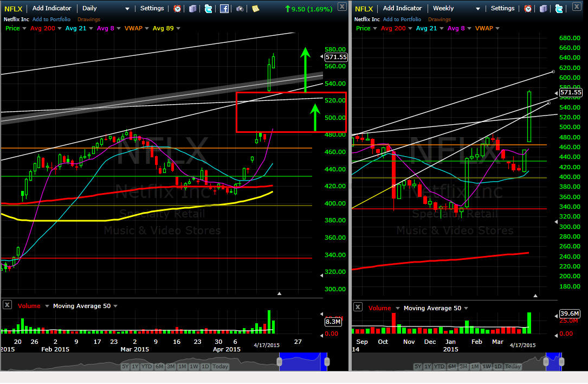Open the yellow sticky note icon
The image size is (588, 384).
click(255, 9)
